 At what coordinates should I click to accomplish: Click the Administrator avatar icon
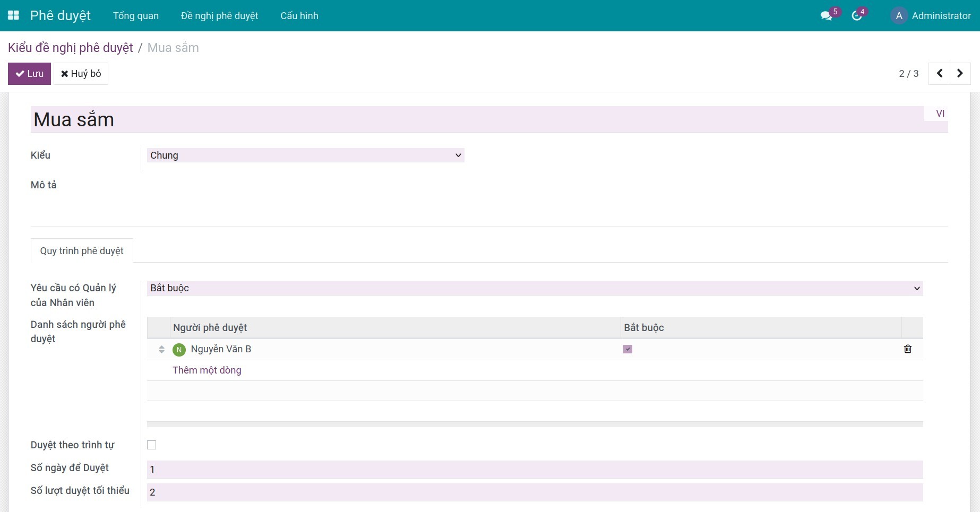tap(899, 16)
